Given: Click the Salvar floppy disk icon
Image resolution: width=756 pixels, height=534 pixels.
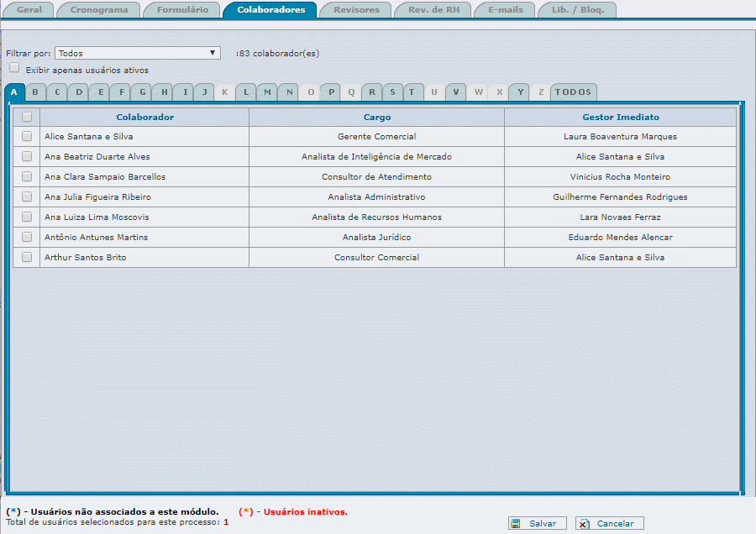Looking at the screenshot, I should pyautogui.click(x=516, y=523).
